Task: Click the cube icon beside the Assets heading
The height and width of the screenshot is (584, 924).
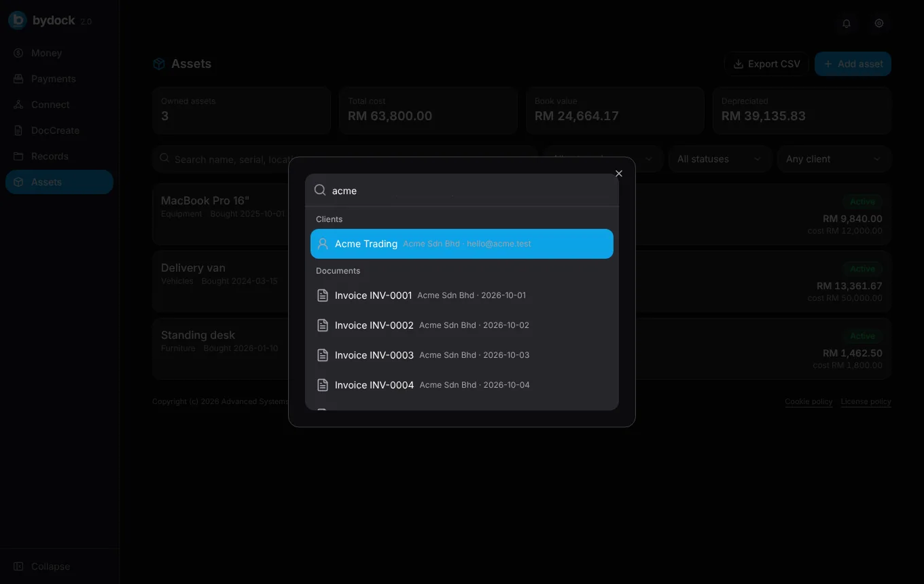Action: tap(159, 64)
